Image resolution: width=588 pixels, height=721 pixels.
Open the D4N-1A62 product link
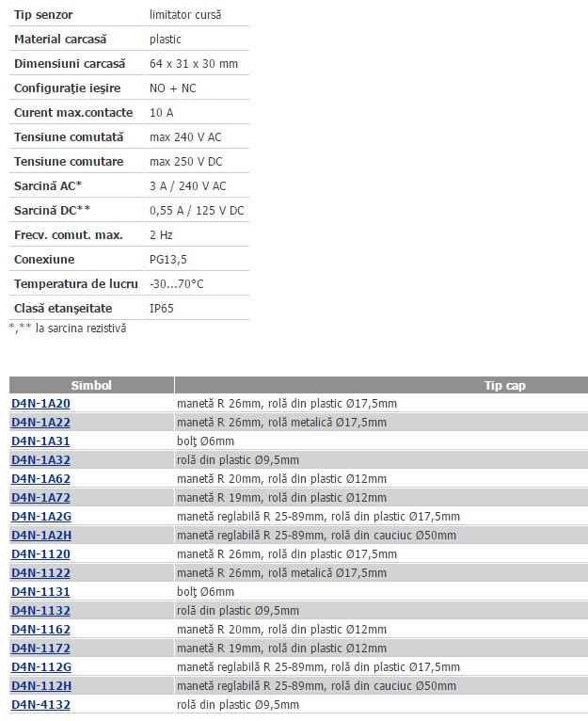(x=40, y=479)
